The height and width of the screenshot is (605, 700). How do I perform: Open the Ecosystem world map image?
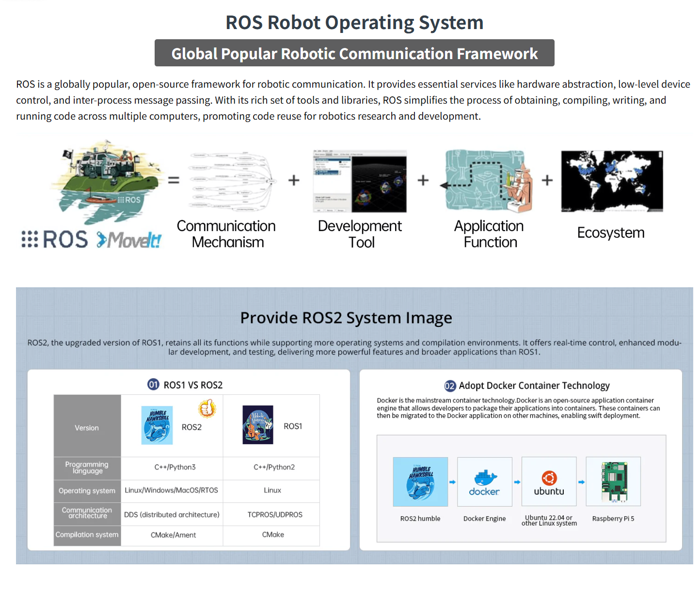(x=612, y=181)
